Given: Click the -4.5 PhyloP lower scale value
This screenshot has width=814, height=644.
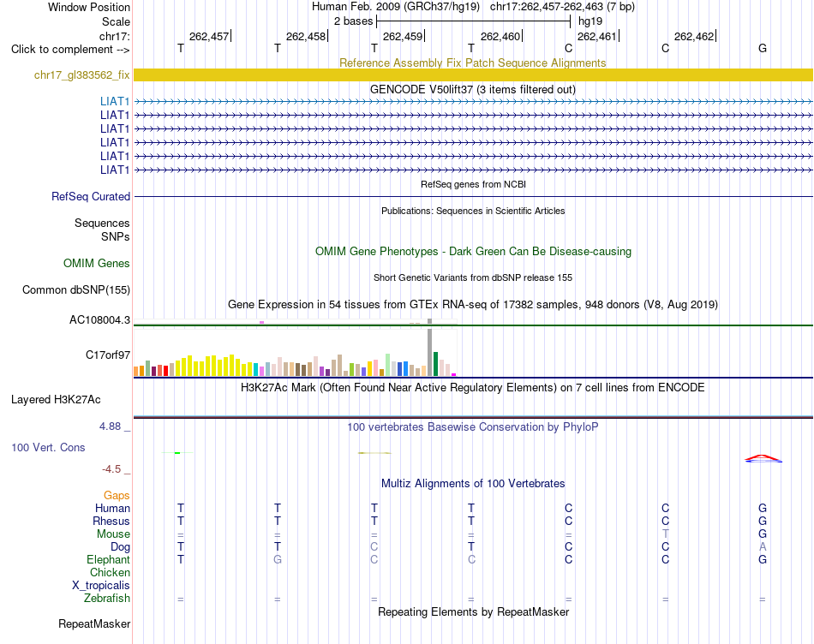Looking at the screenshot, I should pos(111,469).
